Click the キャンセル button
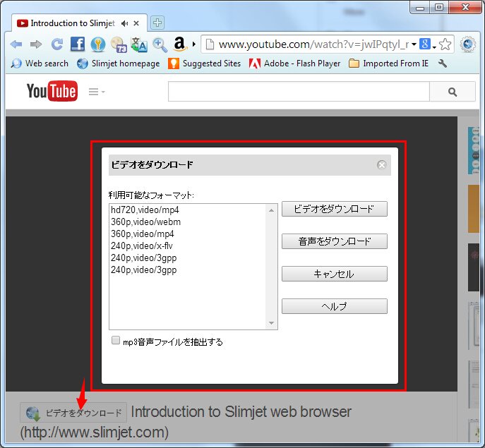Image resolution: width=485 pixels, height=448 pixels. pos(335,274)
